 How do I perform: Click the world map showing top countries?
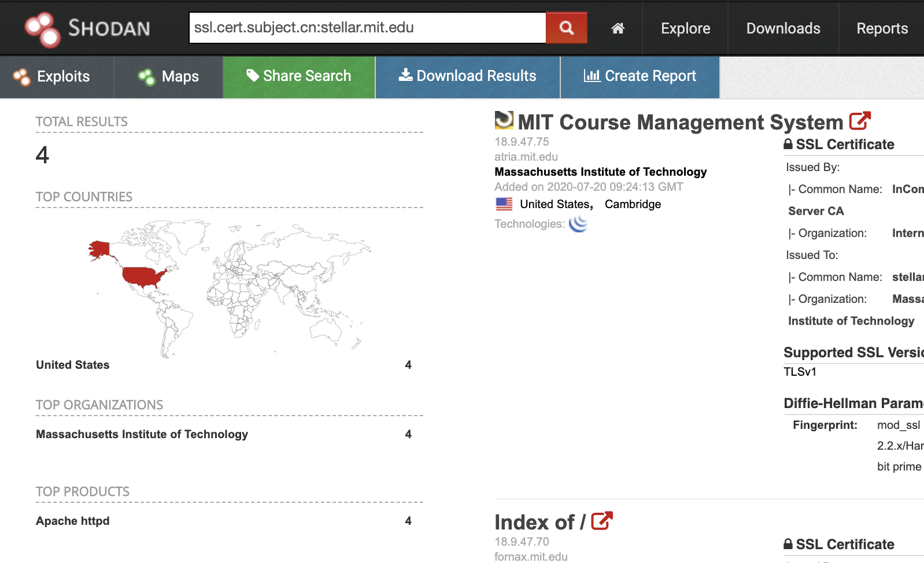[229, 288]
